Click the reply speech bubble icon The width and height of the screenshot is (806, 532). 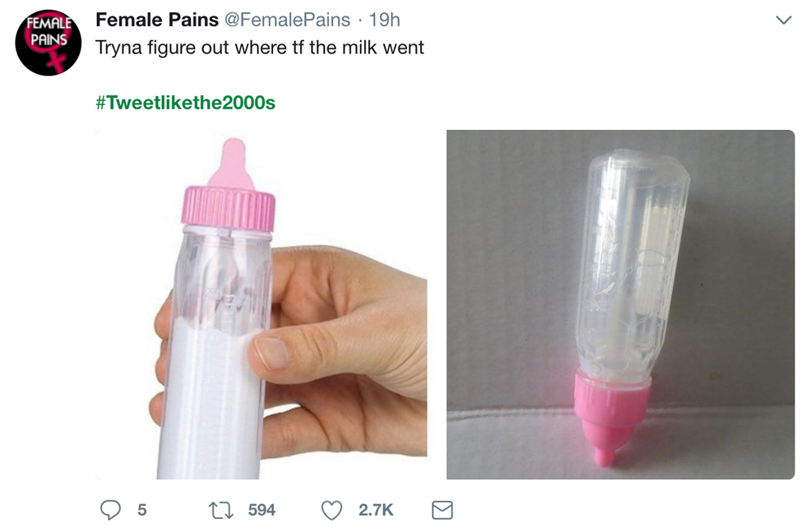[111, 511]
